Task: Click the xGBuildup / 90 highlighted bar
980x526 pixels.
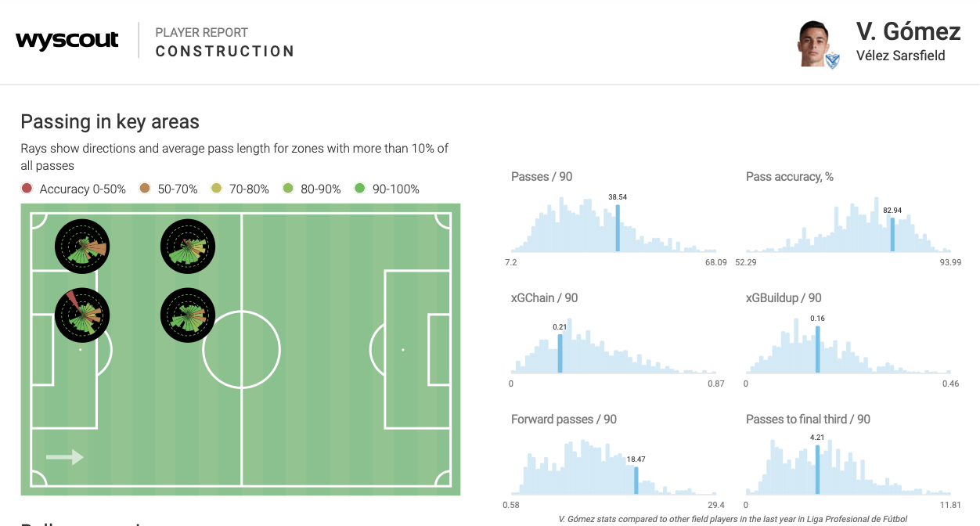Action: click(817, 349)
